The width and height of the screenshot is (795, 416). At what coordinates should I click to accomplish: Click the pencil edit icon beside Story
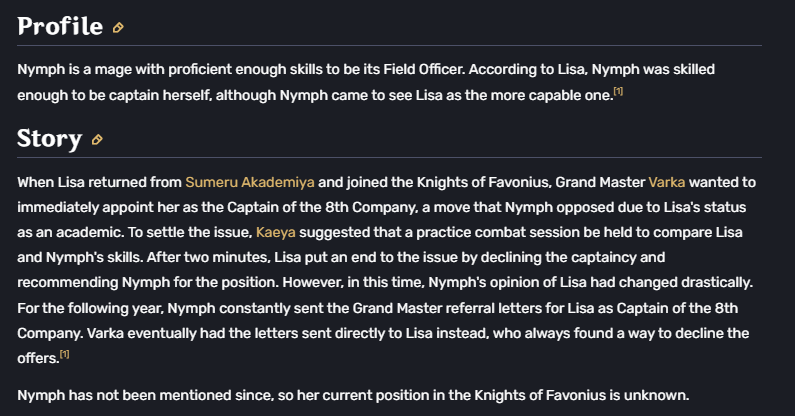coord(97,140)
